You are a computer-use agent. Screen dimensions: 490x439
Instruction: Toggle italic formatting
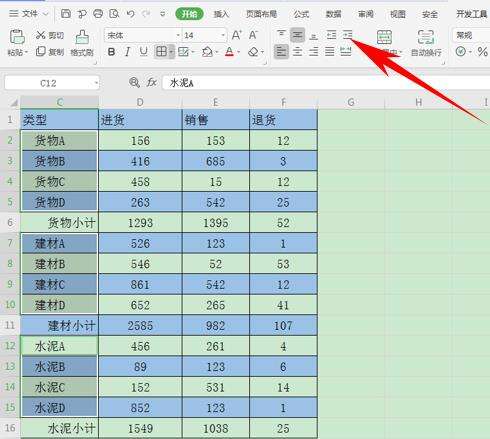pyautogui.click(x=127, y=52)
